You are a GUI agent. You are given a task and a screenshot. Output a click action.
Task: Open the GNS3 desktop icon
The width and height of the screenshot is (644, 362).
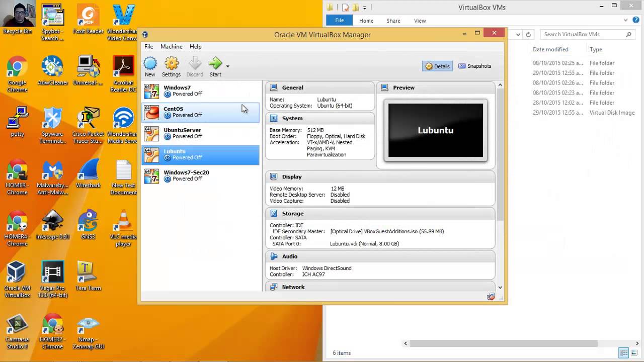[x=88, y=225]
